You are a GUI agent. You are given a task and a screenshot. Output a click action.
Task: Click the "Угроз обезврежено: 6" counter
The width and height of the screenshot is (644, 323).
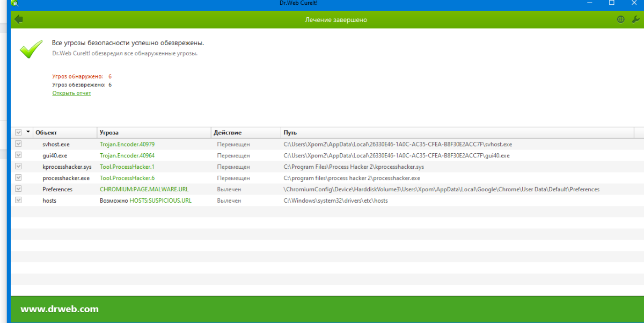pos(82,85)
